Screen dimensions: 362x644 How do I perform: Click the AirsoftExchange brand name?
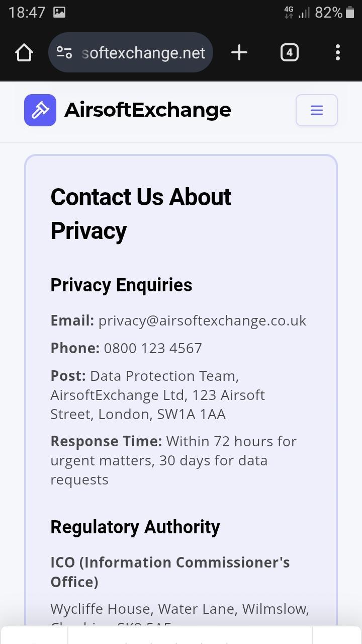(148, 110)
